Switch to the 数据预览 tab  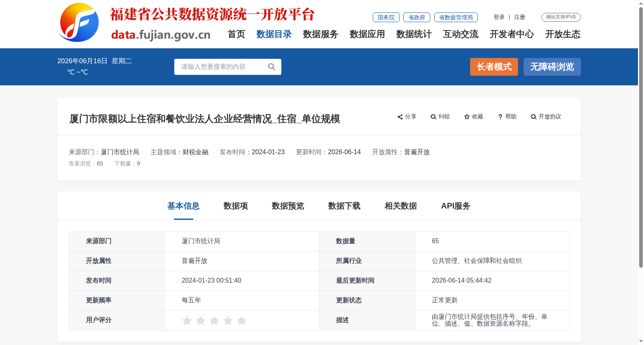[x=288, y=206]
